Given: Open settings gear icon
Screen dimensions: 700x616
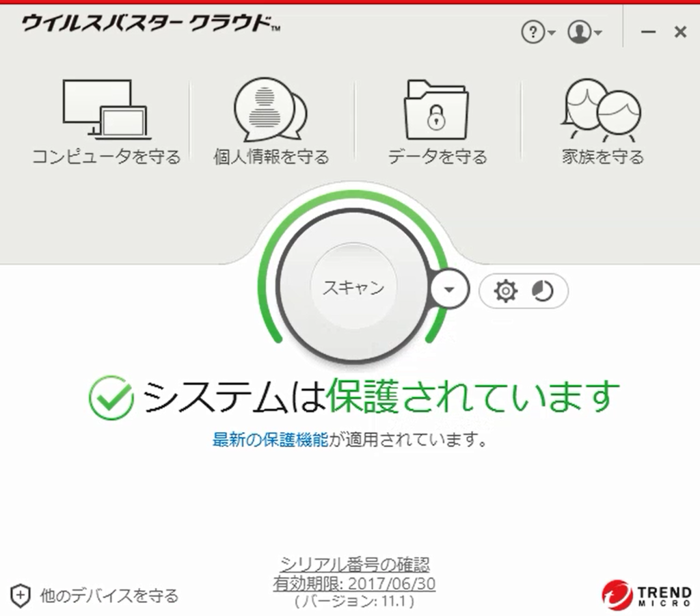Looking at the screenshot, I should [505, 291].
